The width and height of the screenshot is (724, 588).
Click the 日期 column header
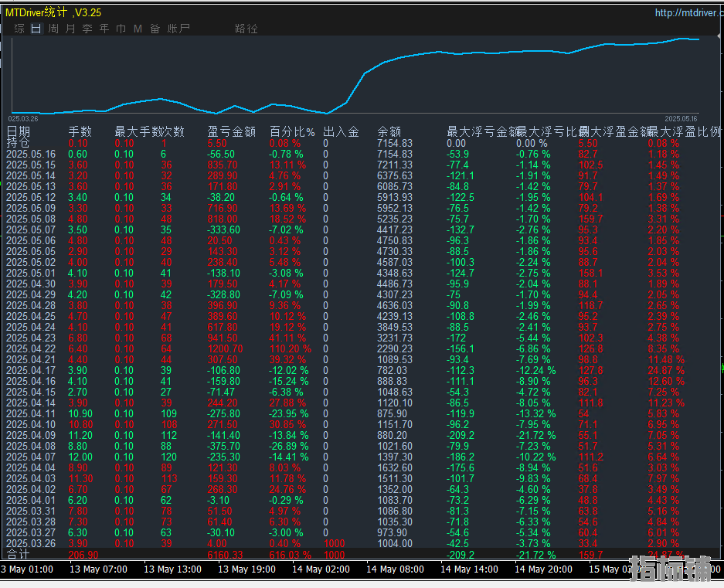[19, 131]
